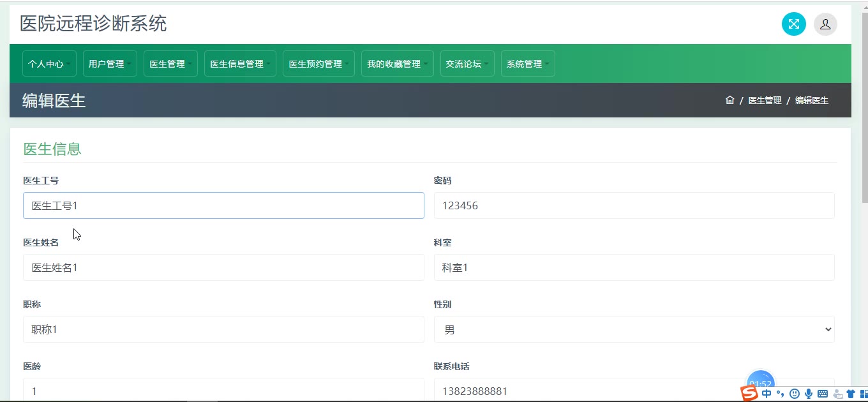Click the 职称 field label
The image size is (868, 402).
coord(32,304)
